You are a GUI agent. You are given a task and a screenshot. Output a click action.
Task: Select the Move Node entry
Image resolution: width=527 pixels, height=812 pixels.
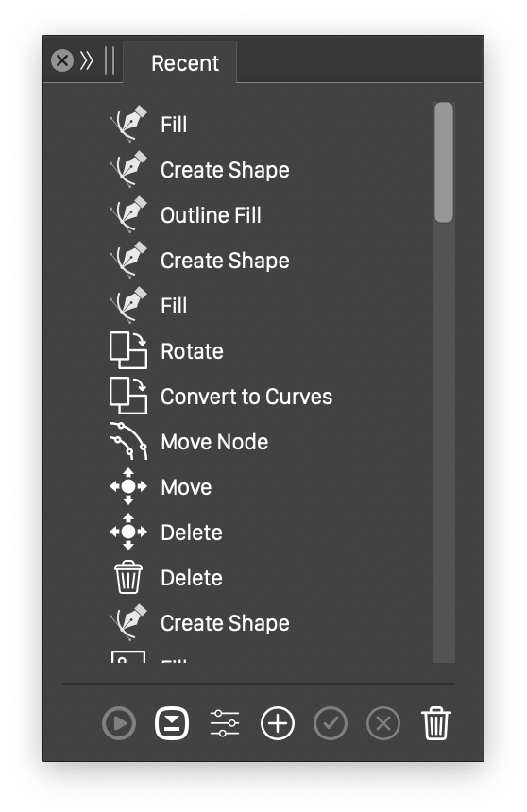pos(214,442)
